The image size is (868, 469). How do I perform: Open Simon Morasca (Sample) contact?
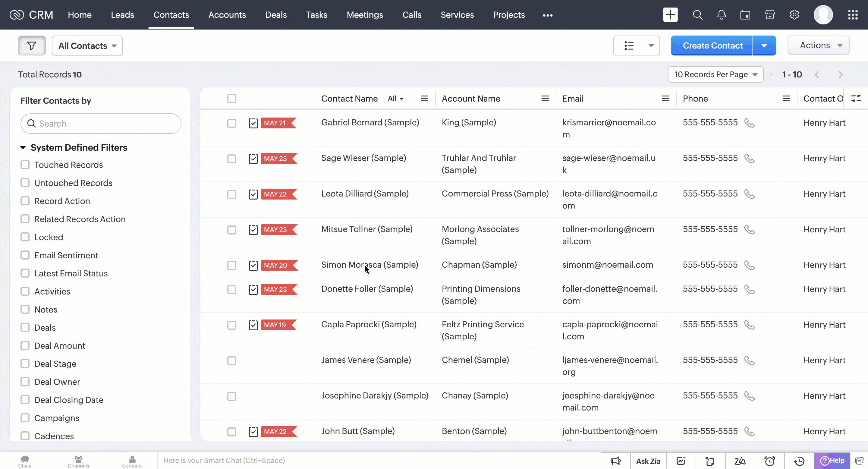point(369,265)
